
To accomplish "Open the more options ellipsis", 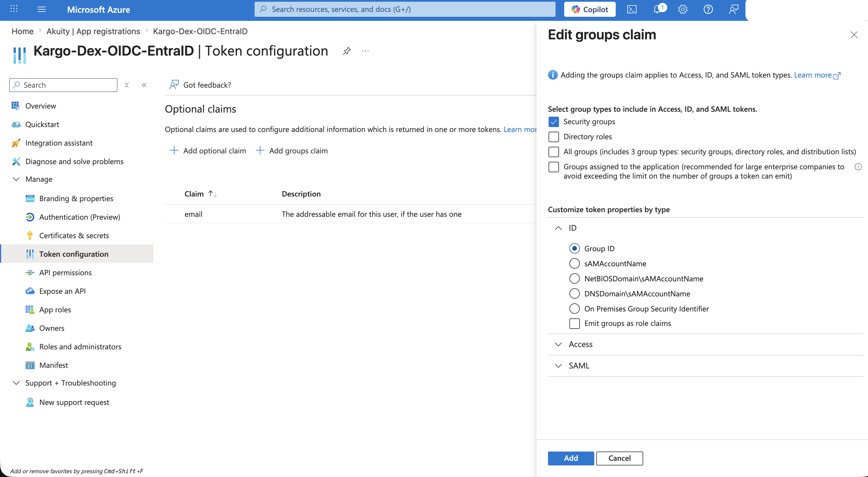I will 365,51.
